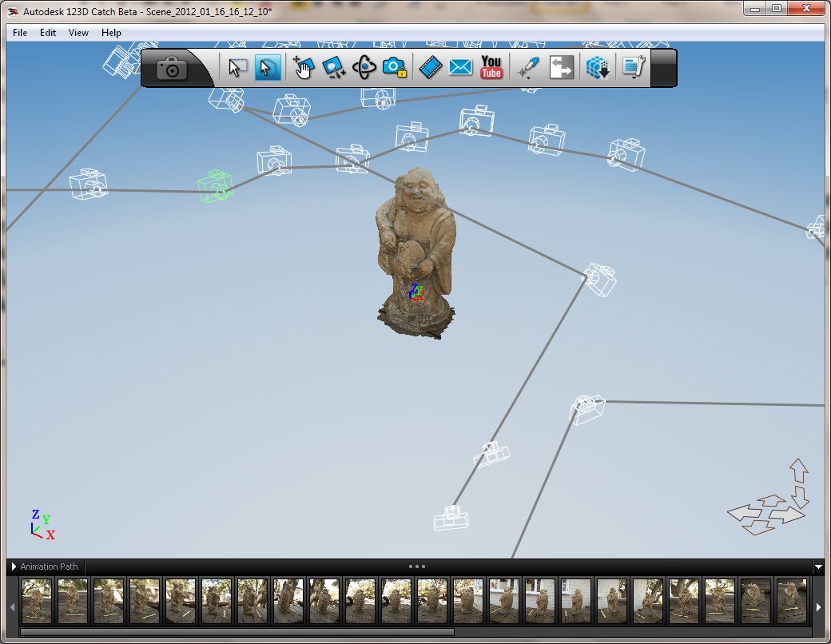This screenshot has height=644, width=831.
Task: Click the email envelope icon
Action: (460, 68)
